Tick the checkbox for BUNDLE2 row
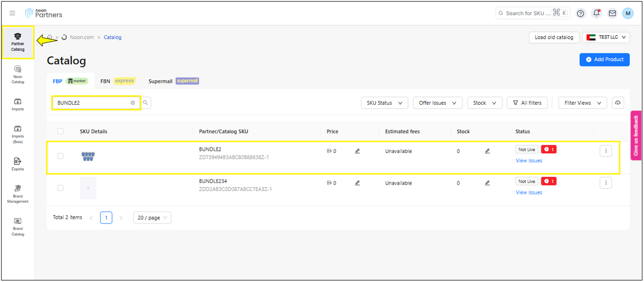 tap(61, 156)
